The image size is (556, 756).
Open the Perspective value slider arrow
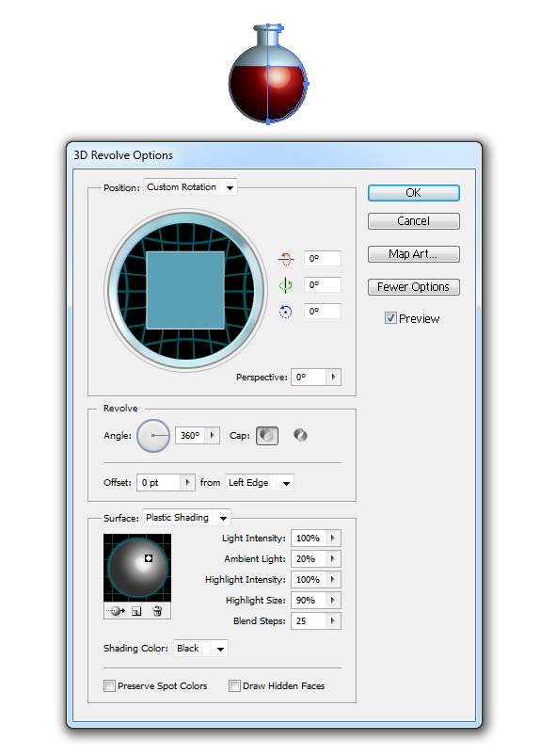pyautogui.click(x=333, y=377)
